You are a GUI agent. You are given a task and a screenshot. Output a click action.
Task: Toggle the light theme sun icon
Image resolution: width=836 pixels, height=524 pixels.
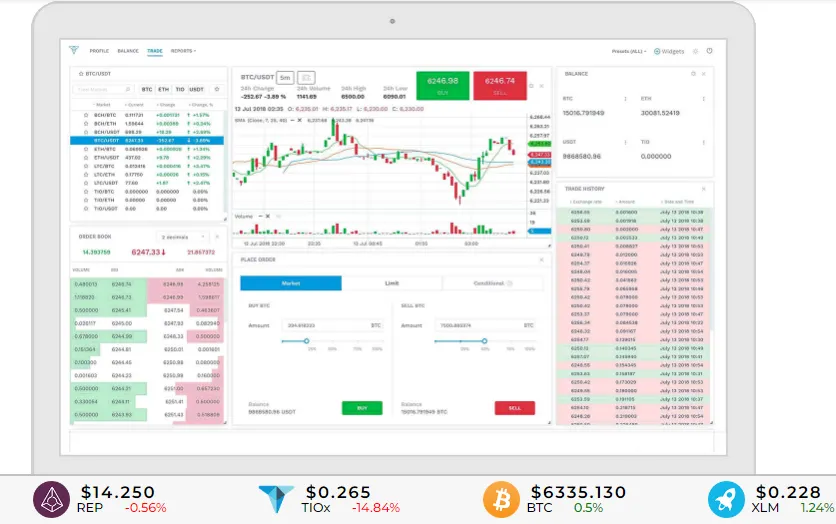pos(695,52)
